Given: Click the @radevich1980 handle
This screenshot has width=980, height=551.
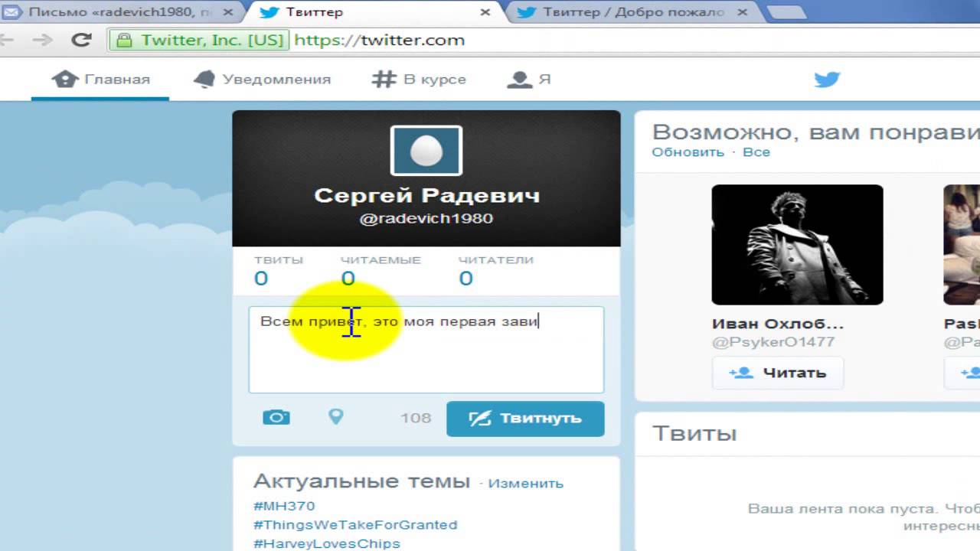Looking at the screenshot, I should pos(426,219).
